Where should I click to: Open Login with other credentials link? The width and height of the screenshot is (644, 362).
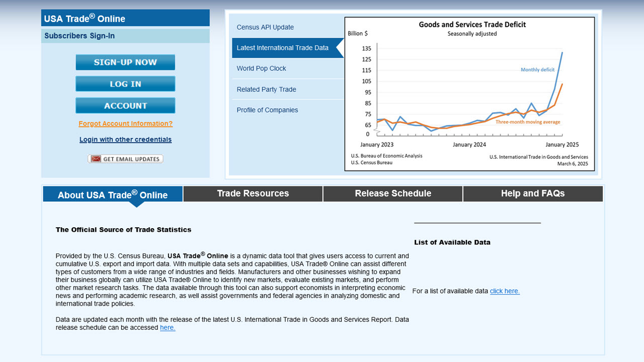[125, 140]
